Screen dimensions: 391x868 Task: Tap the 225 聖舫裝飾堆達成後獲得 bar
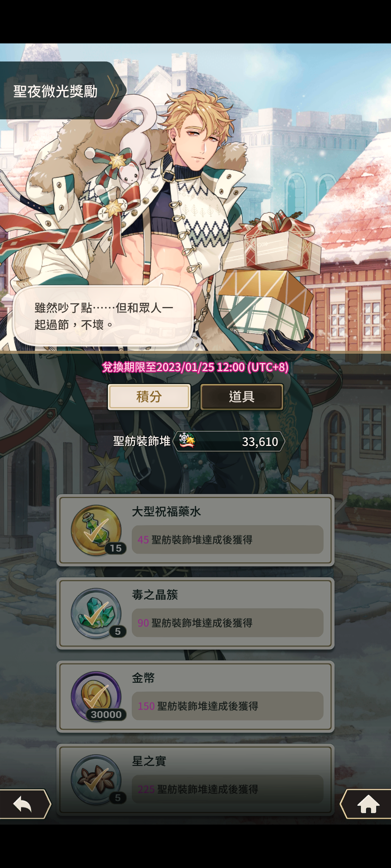227,789
